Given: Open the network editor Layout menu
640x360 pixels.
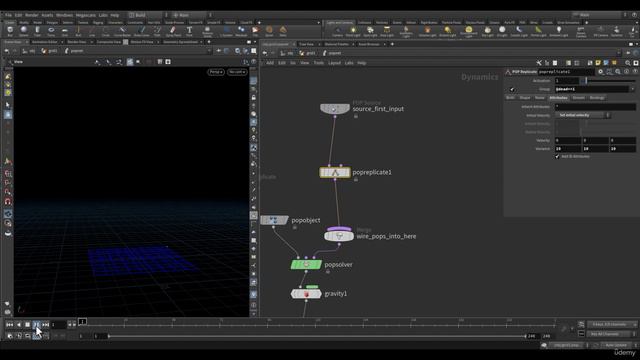Looking at the screenshot, I should [334, 63].
